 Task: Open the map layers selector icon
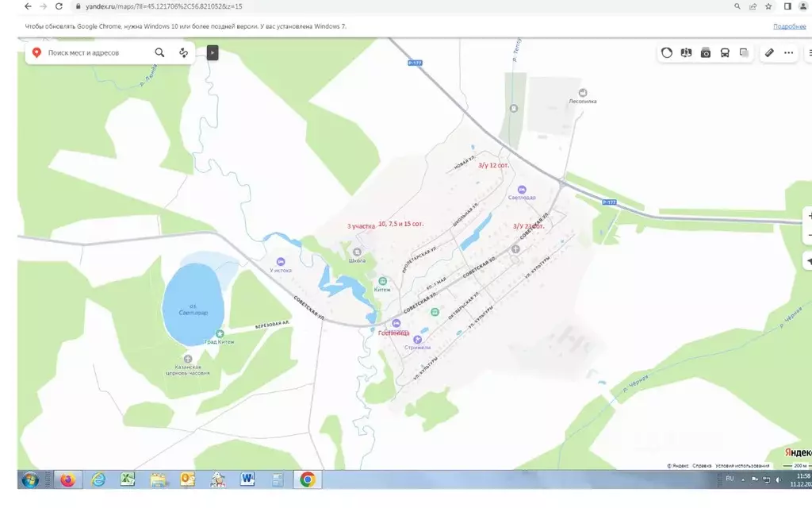pos(744,52)
